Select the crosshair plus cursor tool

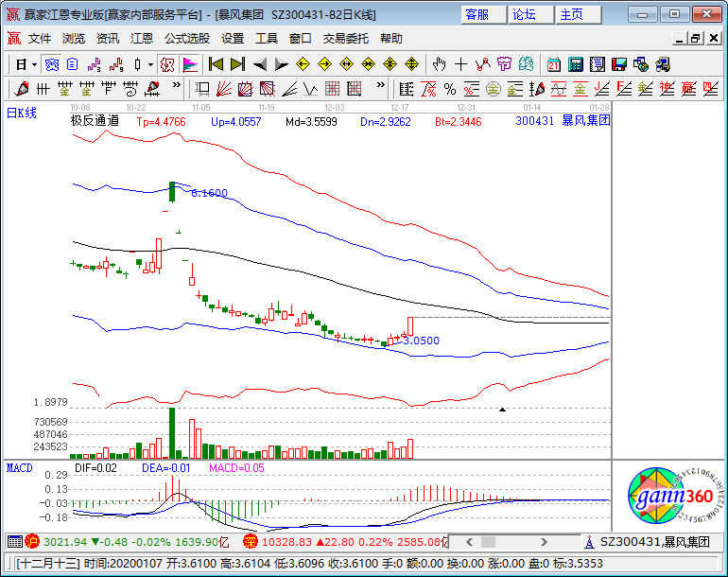point(460,64)
